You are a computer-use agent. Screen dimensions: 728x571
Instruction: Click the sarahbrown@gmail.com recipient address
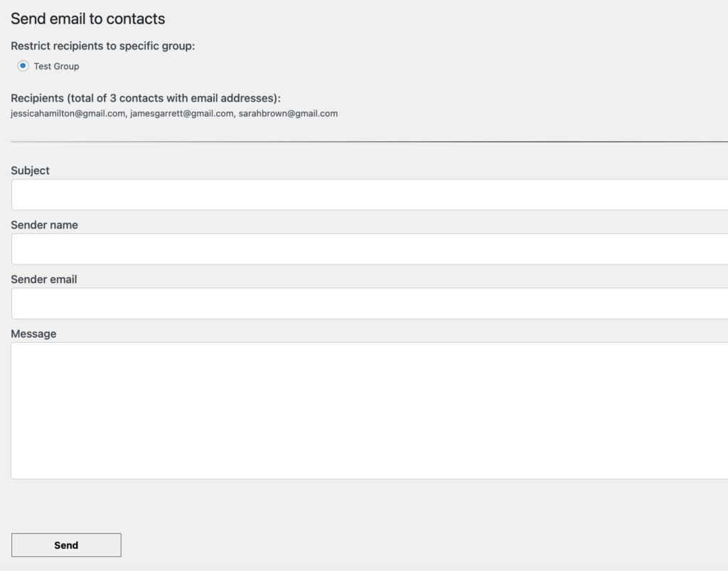tap(288, 113)
